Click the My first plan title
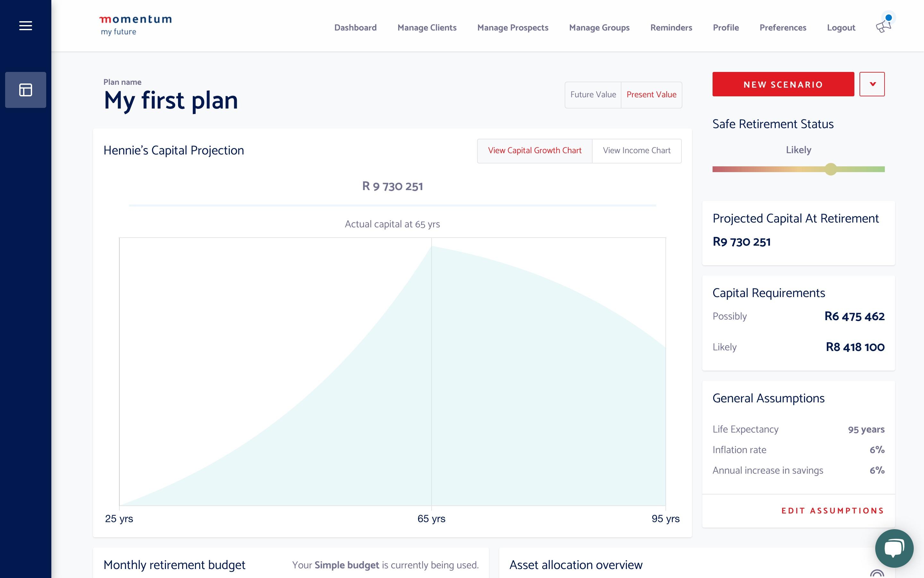Screen dimensions: 924x578 click(171, 101)
